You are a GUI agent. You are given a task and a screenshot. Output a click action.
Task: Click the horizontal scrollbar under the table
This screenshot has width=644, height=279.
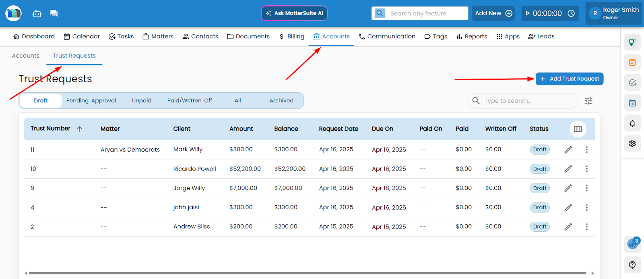click(x=307, y=273)
